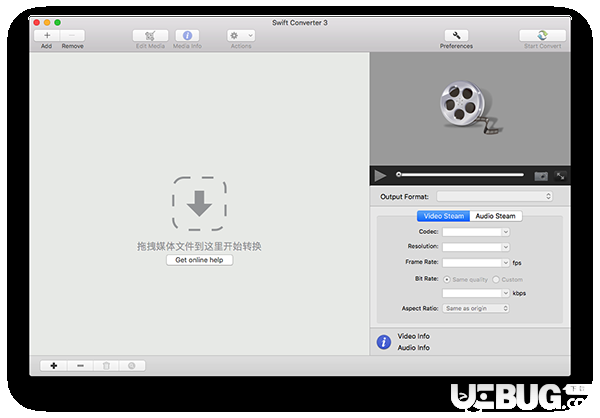The width and height of the screenshot is (600, 418).
Task: Enter fullscreen preview mode
Action: [x=561, y=176]
